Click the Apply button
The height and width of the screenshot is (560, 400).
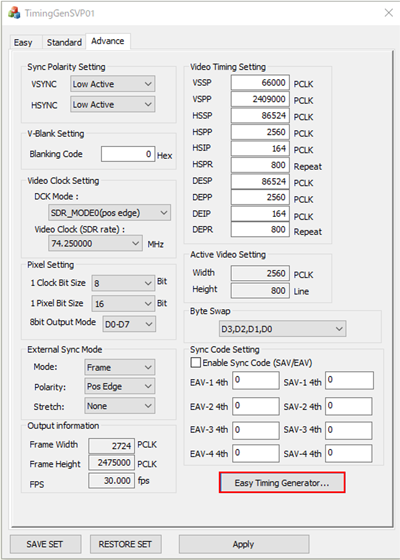[244, 544]
